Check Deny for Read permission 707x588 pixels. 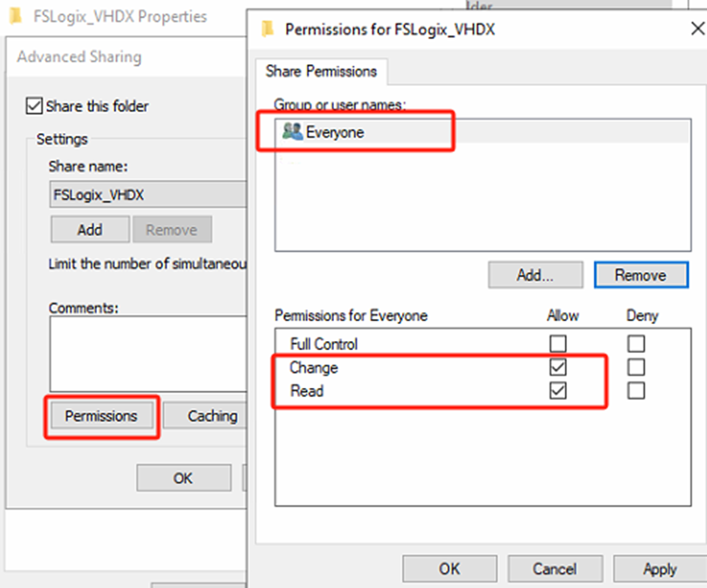coord(635,391)
